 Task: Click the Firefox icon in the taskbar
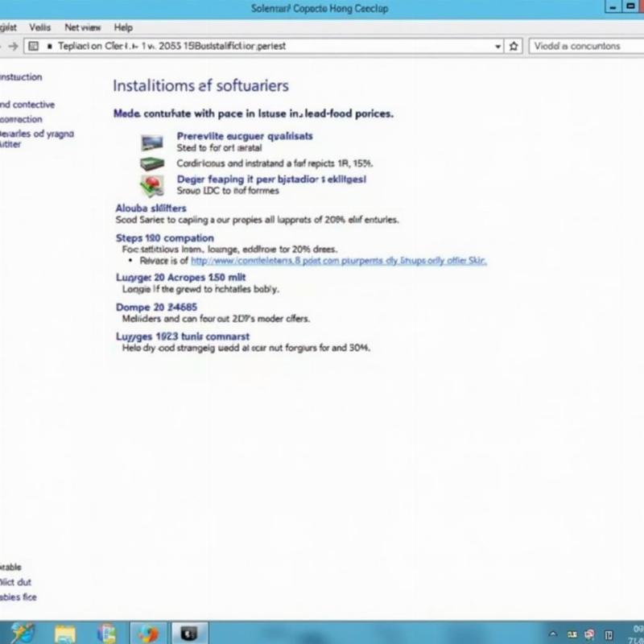[x=148, y=632]
